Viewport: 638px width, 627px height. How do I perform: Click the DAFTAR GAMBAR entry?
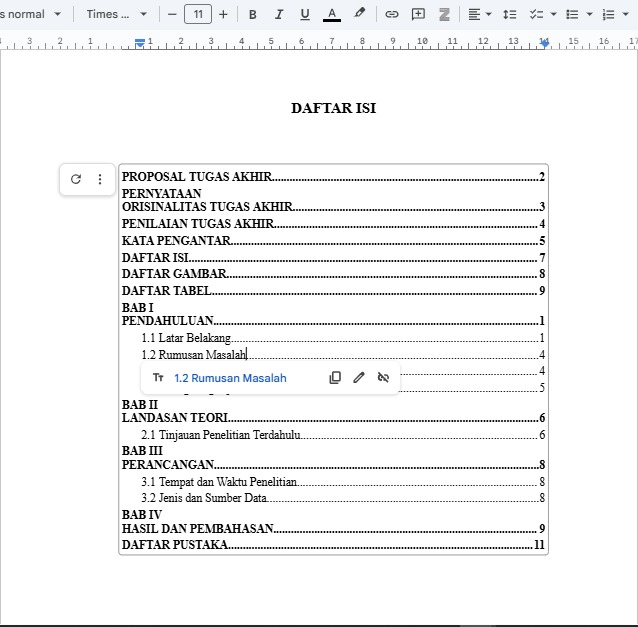333,274
